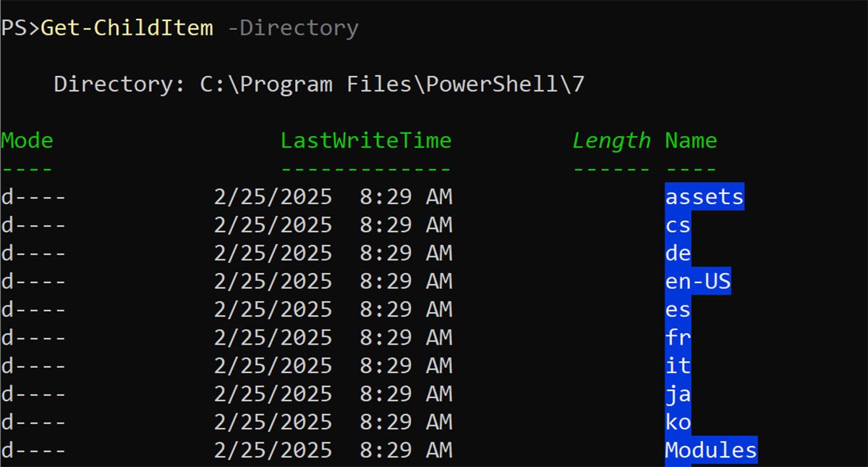
Task: Select the en-US directory name
Action: coord(697,282)
